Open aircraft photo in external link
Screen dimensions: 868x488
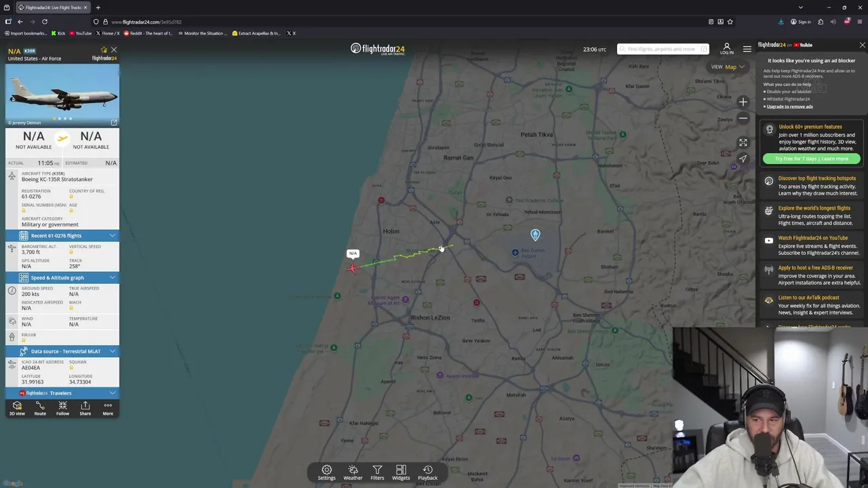tap(114, 123)
